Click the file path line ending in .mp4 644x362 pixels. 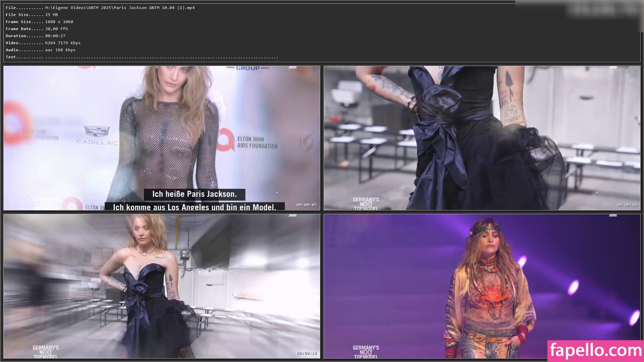100,8
